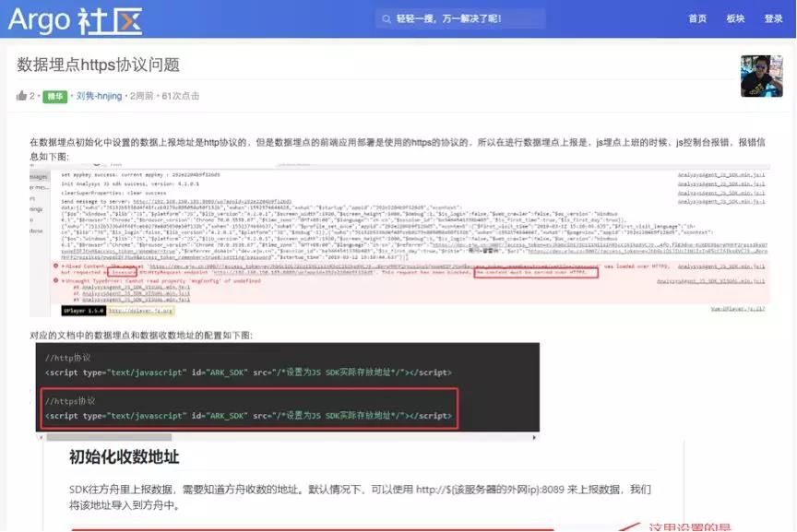Open the console error screenshot image
Image resolution: width=797 pixels, height=532 pixels.
pos(399,242)
